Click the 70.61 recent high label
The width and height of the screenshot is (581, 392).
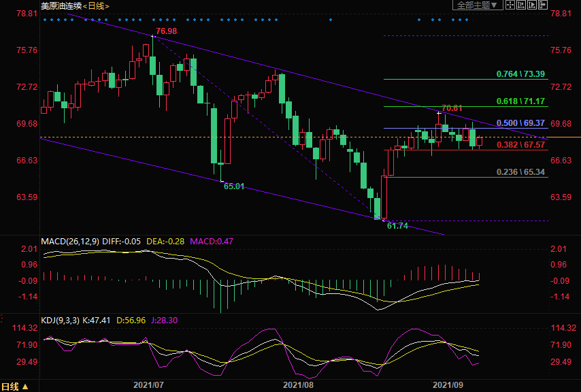tap(452, 108)
